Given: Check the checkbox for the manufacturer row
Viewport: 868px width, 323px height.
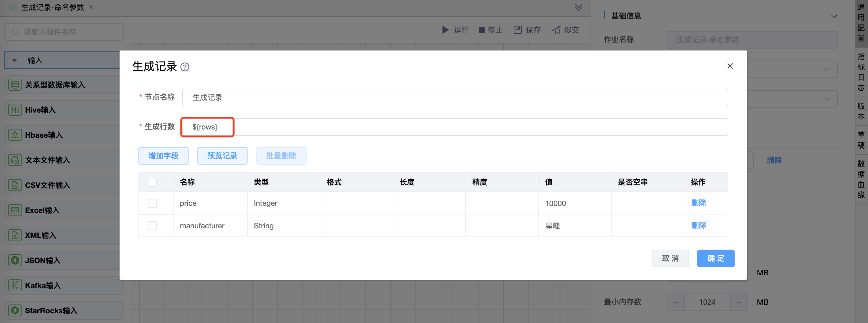Looking at the screenshot, I should pyautogui.click(x=152, y=226).
